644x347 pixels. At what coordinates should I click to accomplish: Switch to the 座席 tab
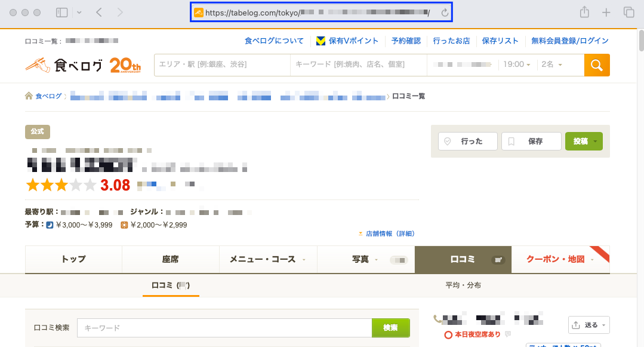pyautogui.click(x=170, y=259)
